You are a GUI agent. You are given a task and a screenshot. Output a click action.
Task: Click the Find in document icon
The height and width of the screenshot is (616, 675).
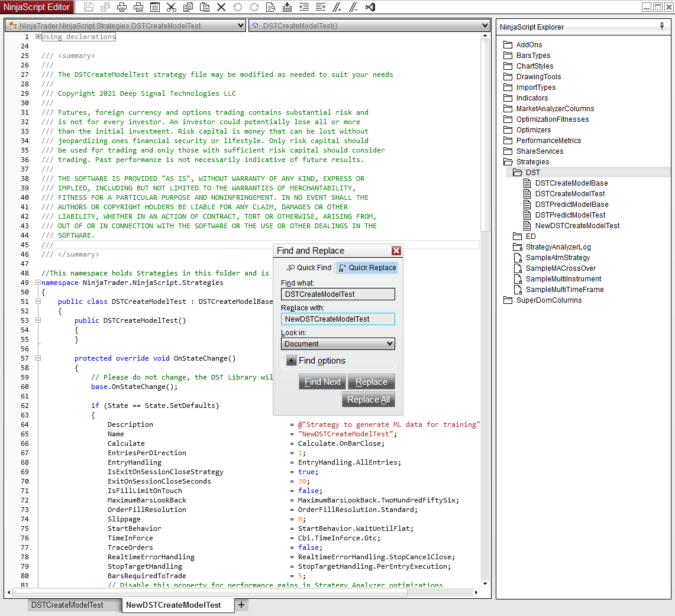tap(271, 7)
